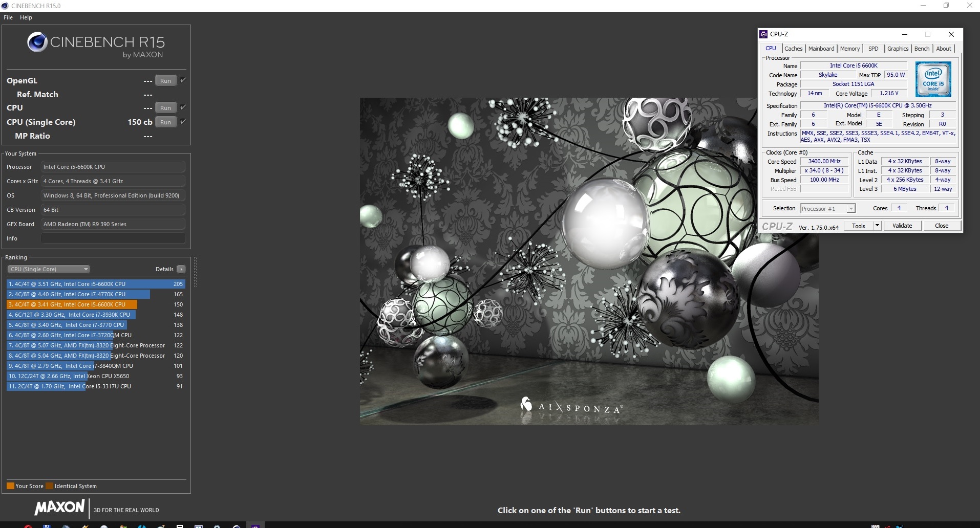Image resolution: width=980 pixels, height=528 pixels.
Task: Click the CB Version 64 Bit field
Action: click(113, 210)
